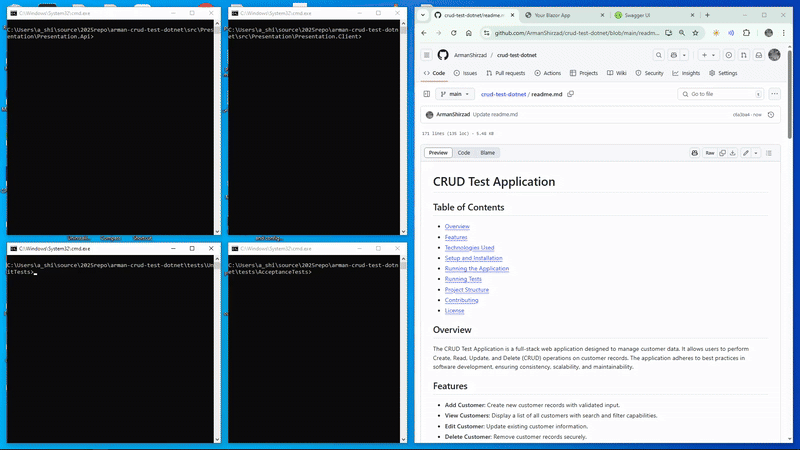Open the ArmanShirzad owner breadcrumb
Image resolution: width=800 pixels, height=450 pixels.
coord(470,55)
